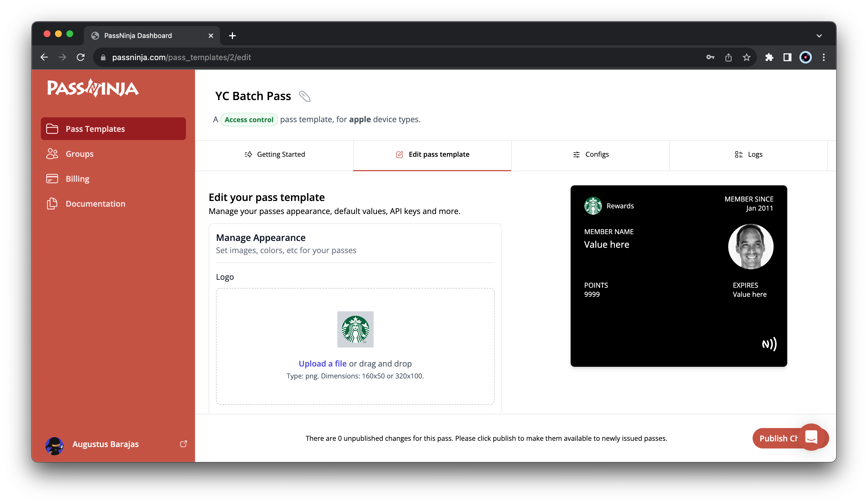
Task: Toggle the browser side panel icon
Action: pos(787,57)
